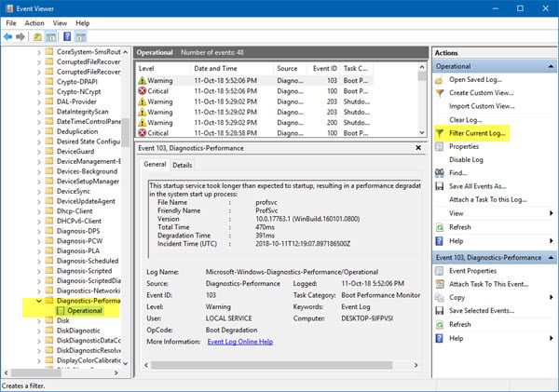Collapse the Event 103 actions section
The image size is (559, 392).
[551, 258]
